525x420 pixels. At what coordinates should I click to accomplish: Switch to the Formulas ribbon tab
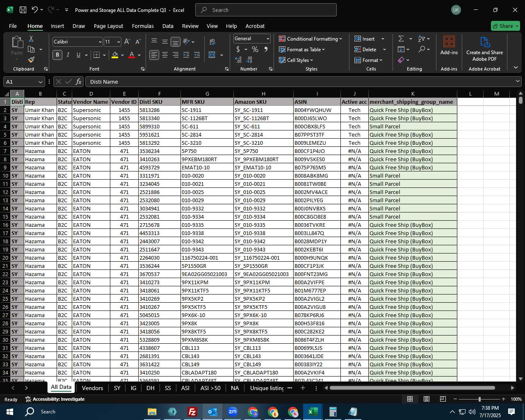point(143,26)
